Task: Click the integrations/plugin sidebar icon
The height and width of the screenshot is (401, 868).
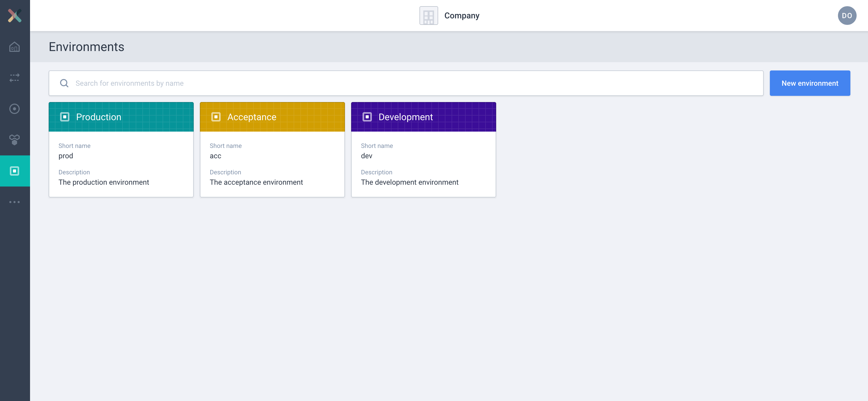Action: click(15, 139)
